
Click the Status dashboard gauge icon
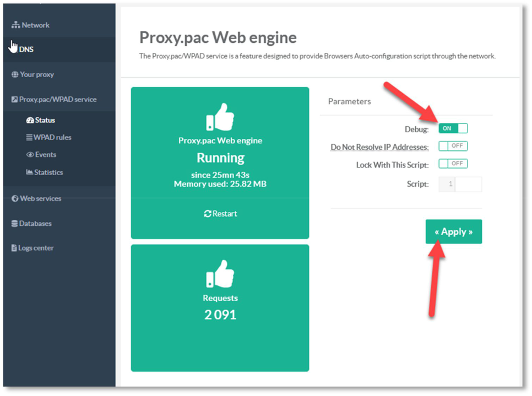click(x=30, y=120)
